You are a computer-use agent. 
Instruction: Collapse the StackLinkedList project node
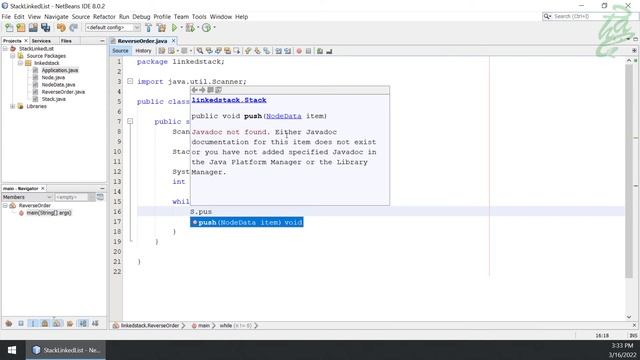click(5, 49)
